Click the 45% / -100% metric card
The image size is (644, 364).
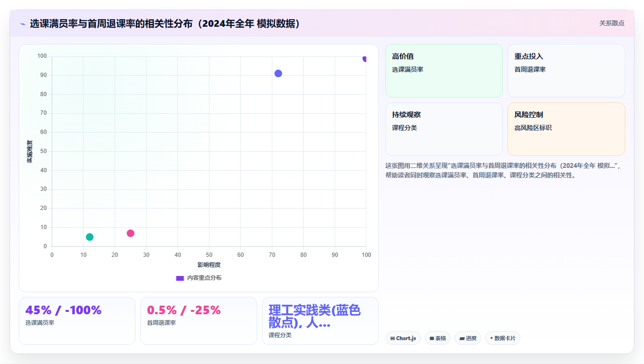point(77,321)
